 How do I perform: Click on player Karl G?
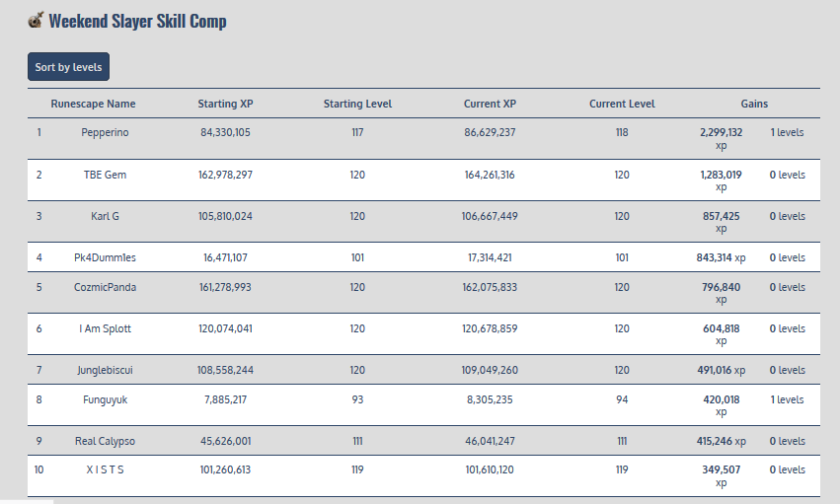(x=105, y=216)
